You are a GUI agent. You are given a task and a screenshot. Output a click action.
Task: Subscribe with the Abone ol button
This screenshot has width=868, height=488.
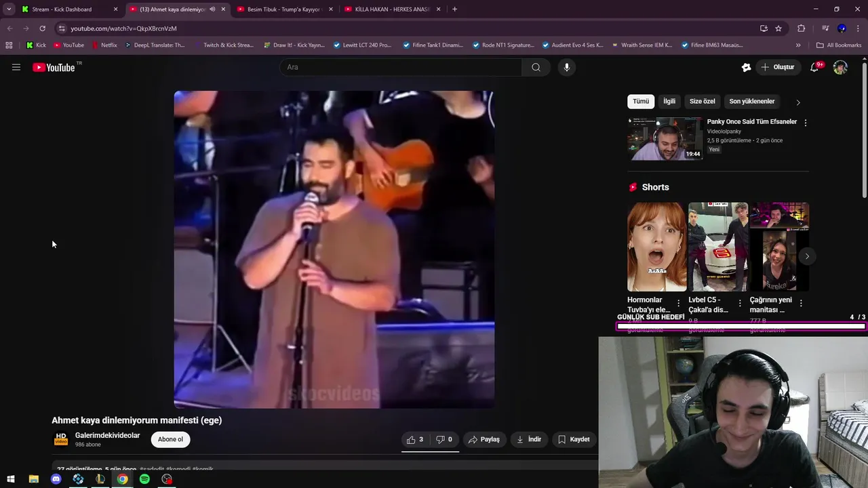point(170,439)
